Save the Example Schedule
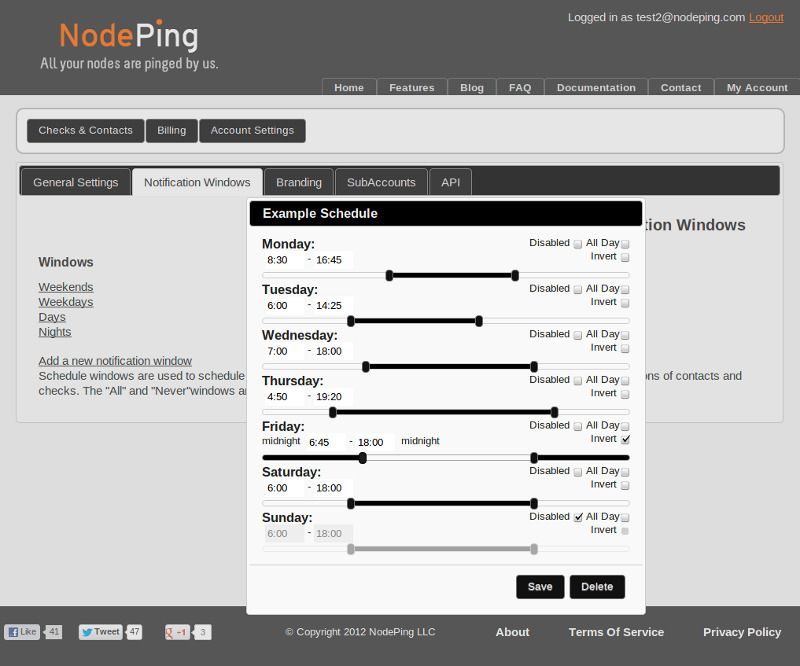 tap(539, 587)
